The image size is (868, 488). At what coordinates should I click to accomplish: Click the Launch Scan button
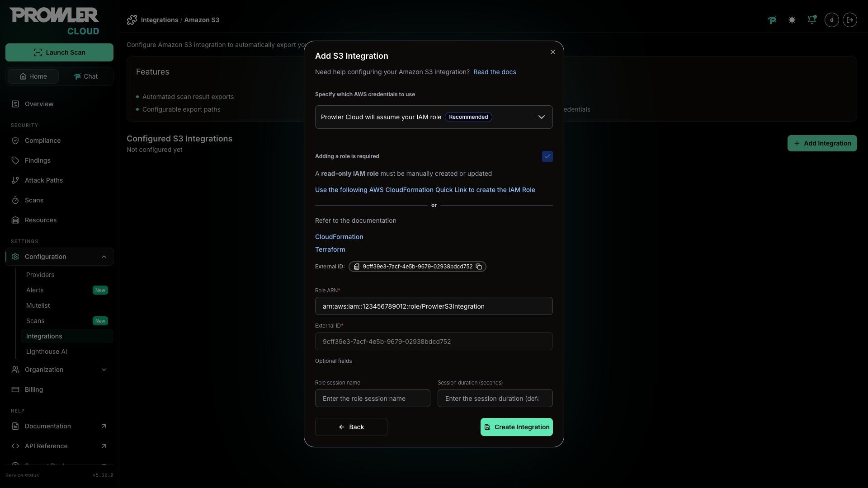coord(59,52)
